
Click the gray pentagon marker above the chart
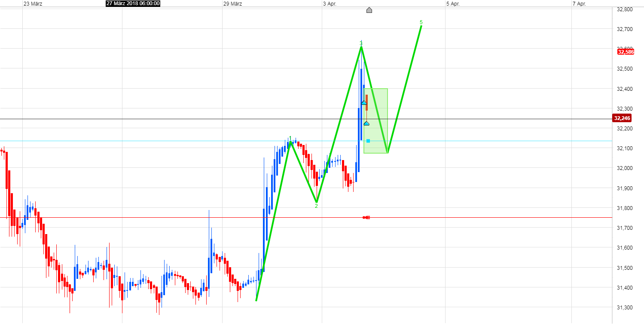tap(369, 10)
